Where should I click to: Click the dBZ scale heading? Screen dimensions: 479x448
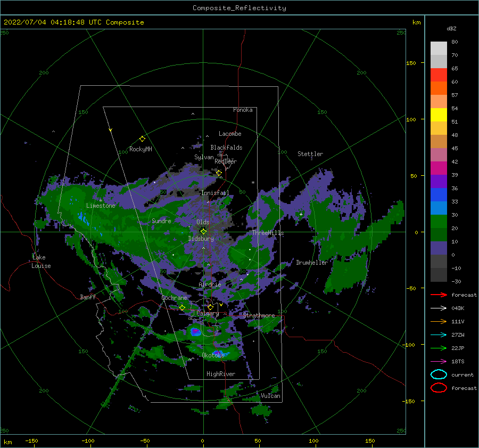pyautogui.click(x=451, y=28)
